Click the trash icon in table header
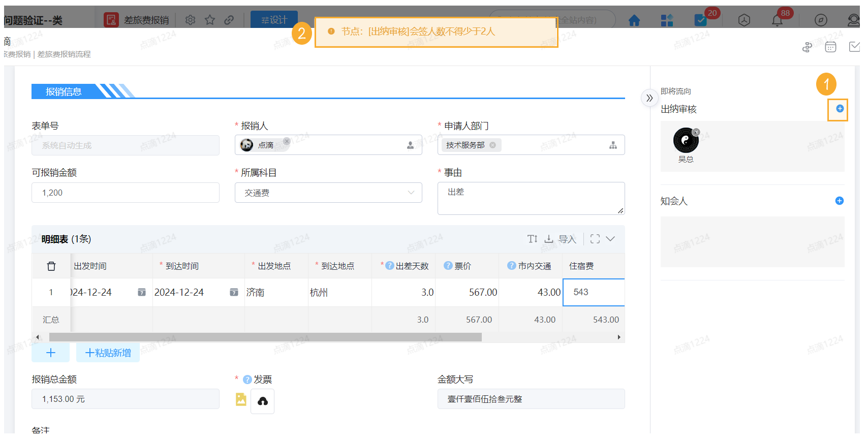 [x=51, y=266]
